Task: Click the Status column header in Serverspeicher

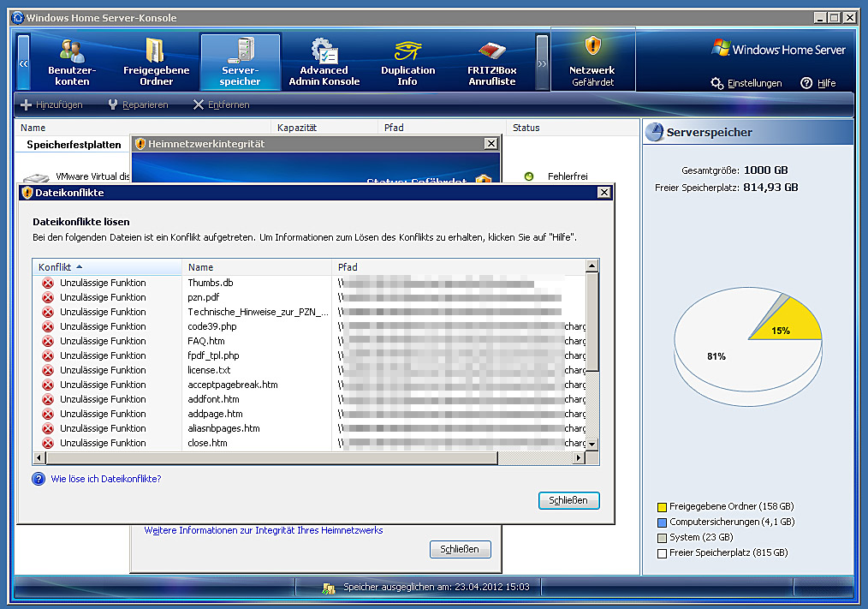Action: point(573,128)
